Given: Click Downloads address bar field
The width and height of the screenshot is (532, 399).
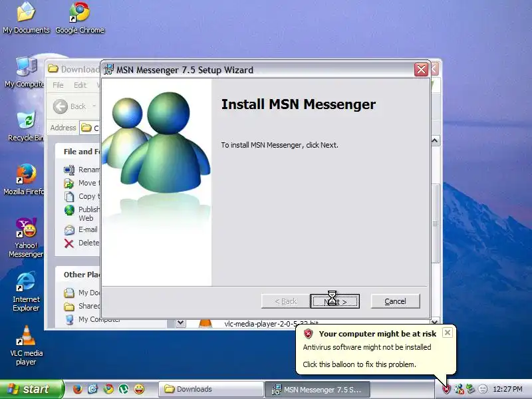Looking at the screenshot, I should (90, 128).
